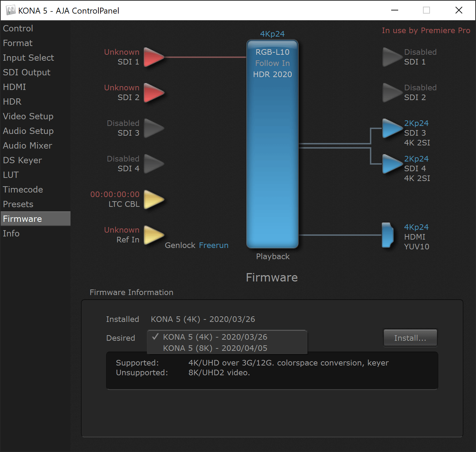Click the blue Playback framebuffer block

click(273, 144)
